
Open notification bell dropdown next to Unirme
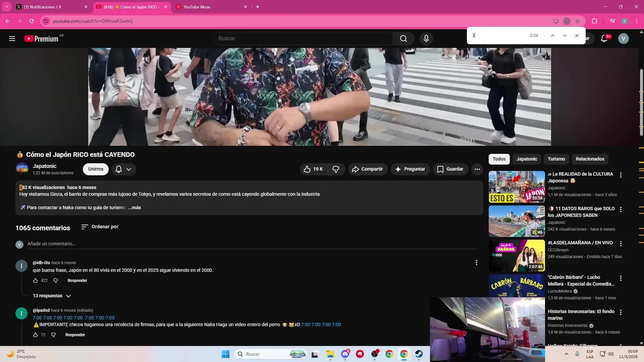[123, 169]
